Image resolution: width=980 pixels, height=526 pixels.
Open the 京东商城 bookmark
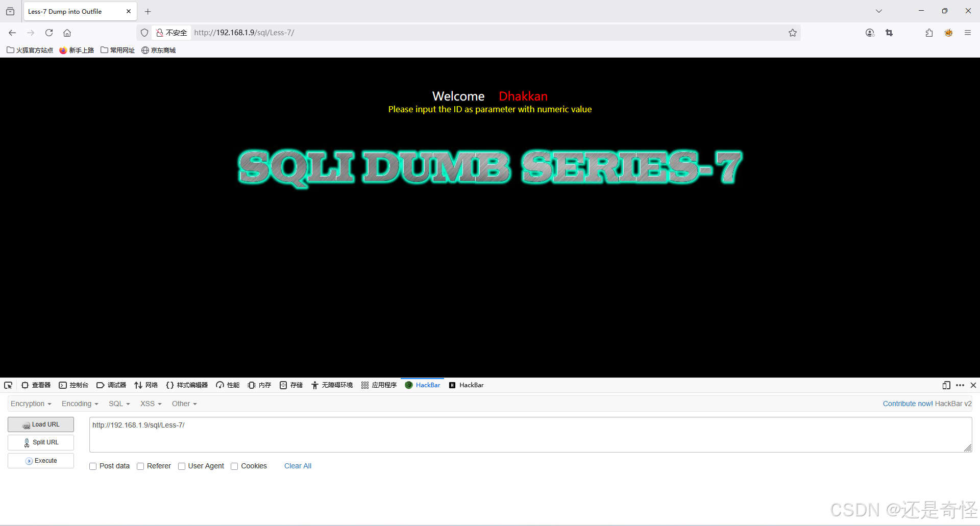tap(159, 50)
